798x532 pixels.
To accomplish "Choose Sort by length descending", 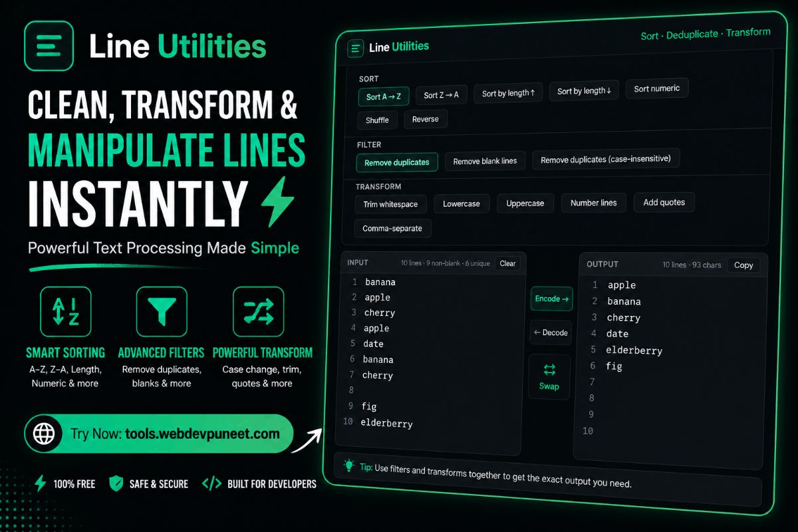I will click(x=584, y=91).
